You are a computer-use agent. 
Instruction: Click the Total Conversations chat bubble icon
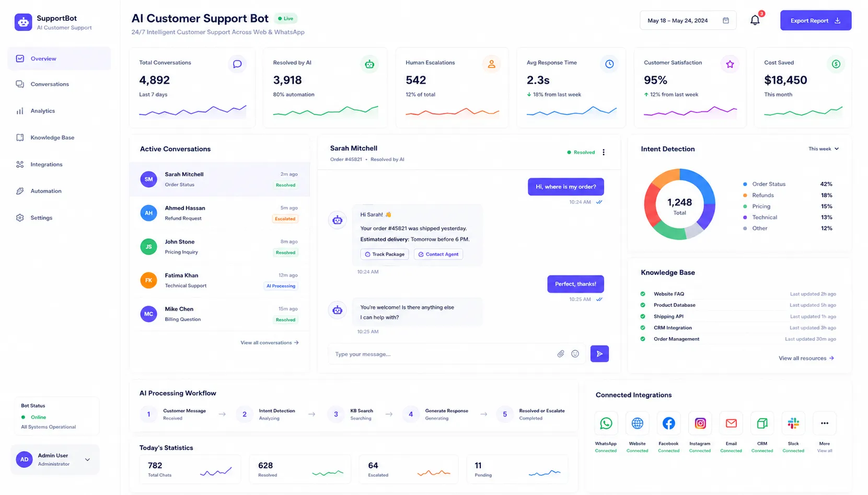tap(237, 64)
